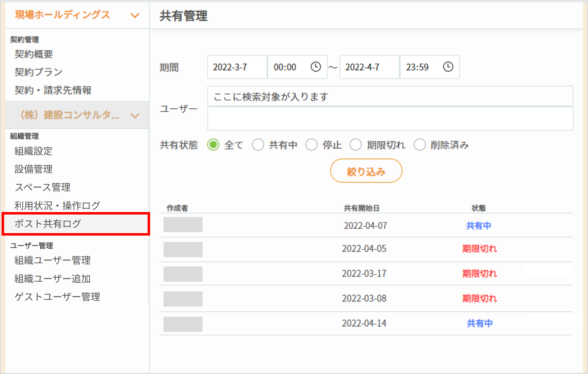Open 利用状況・操作ログ in sidebar
The height and width of the screenshot is (374, 588).
point(57,205)
